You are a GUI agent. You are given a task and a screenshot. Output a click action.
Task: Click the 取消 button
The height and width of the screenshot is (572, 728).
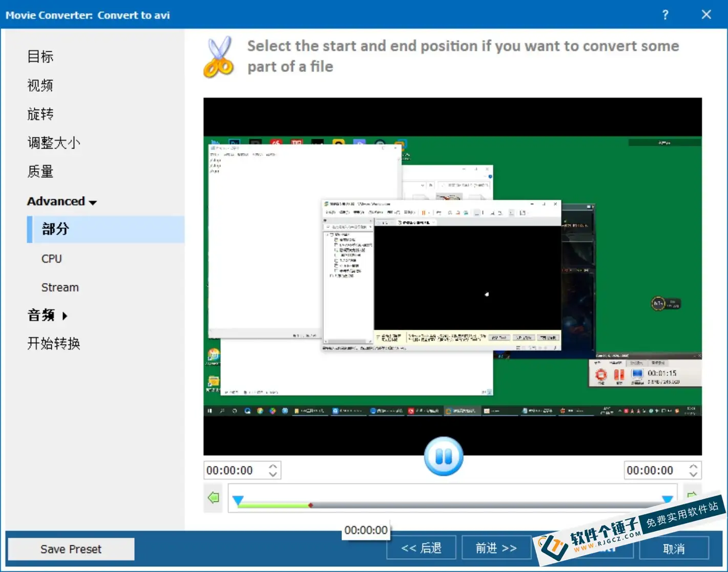[674, 549]
